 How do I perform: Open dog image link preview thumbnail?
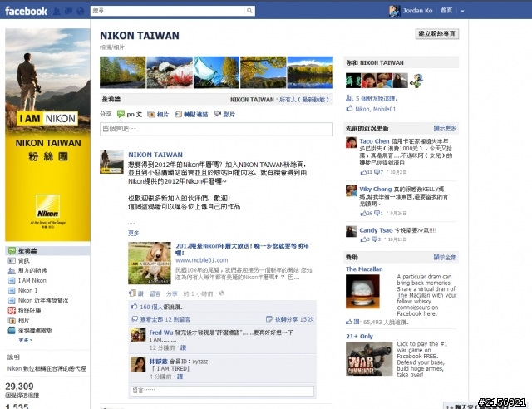(x=150, y=263)
